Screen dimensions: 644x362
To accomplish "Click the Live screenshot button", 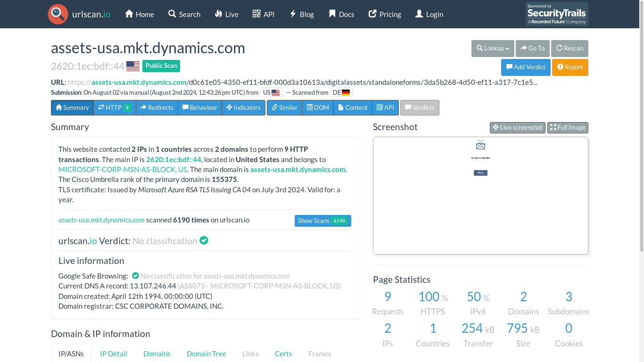I will click(518, 127).
